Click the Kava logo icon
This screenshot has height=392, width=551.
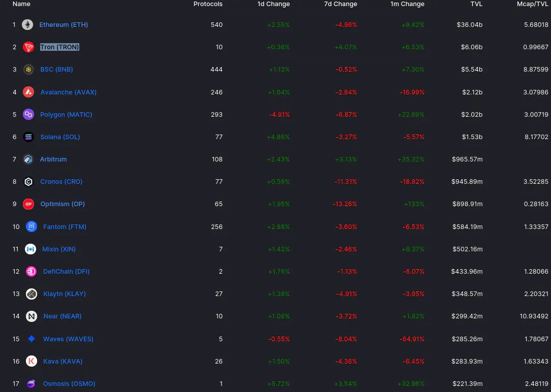click(32, 361)
